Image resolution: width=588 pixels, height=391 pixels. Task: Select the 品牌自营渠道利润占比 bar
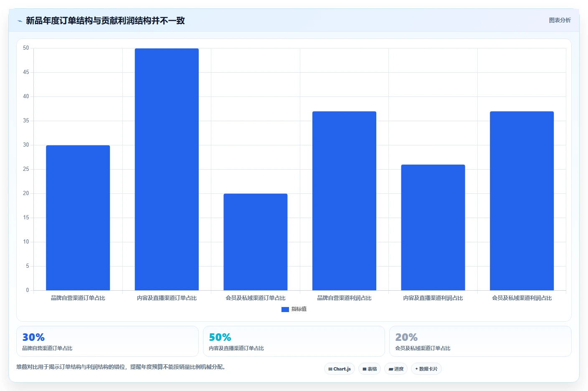pyautogui.click(x=344, y=201)
